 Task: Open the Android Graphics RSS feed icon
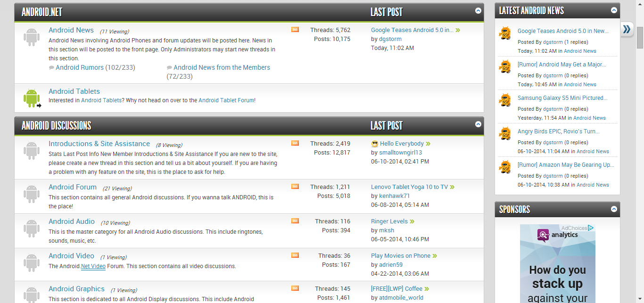click(x=295, y=288)
